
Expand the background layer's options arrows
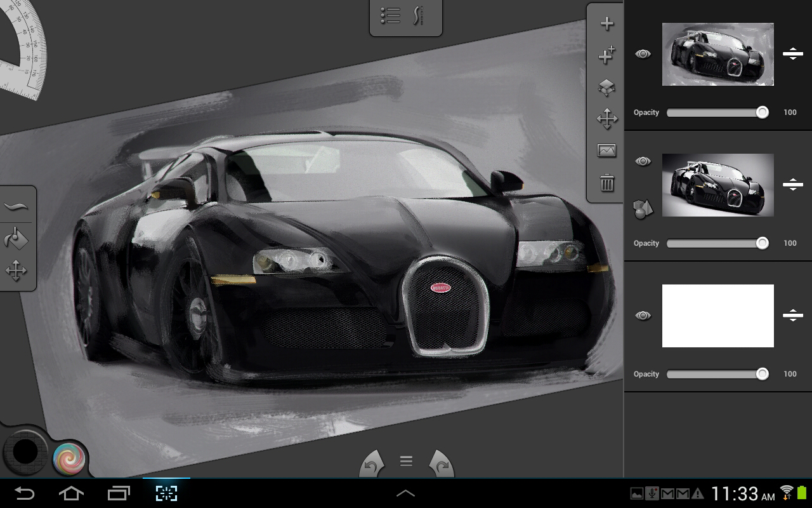793,316
